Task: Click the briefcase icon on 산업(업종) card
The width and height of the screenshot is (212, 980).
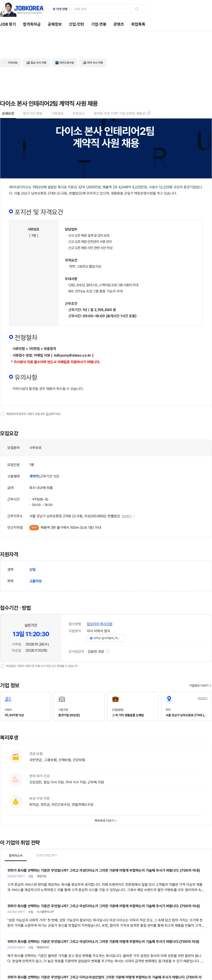Action: point(115,699)
